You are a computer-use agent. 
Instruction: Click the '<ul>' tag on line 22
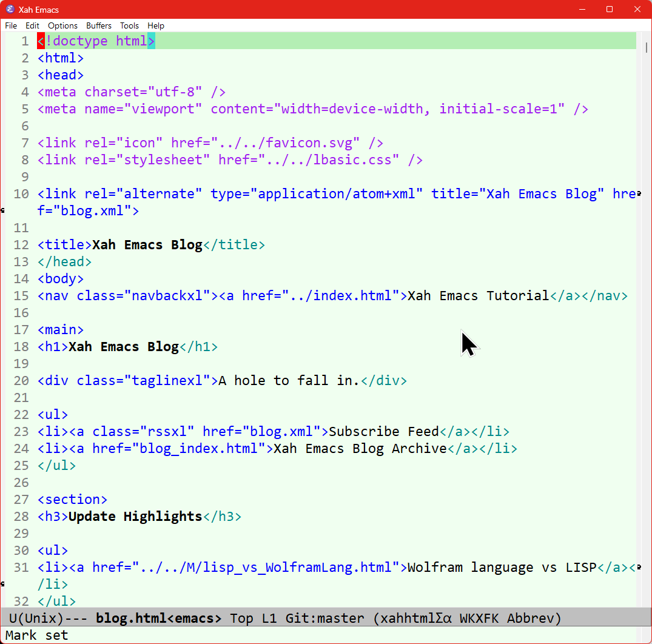click(x=53, y=415)
